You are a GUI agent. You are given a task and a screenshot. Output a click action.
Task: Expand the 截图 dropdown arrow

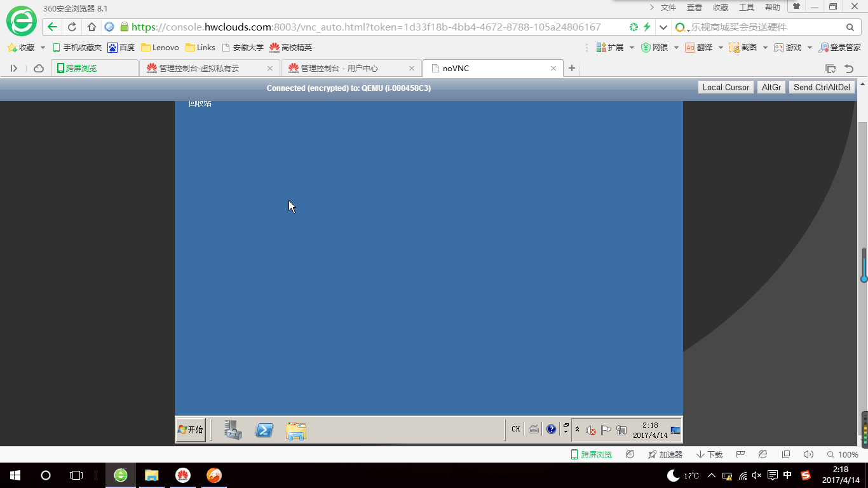765,48
